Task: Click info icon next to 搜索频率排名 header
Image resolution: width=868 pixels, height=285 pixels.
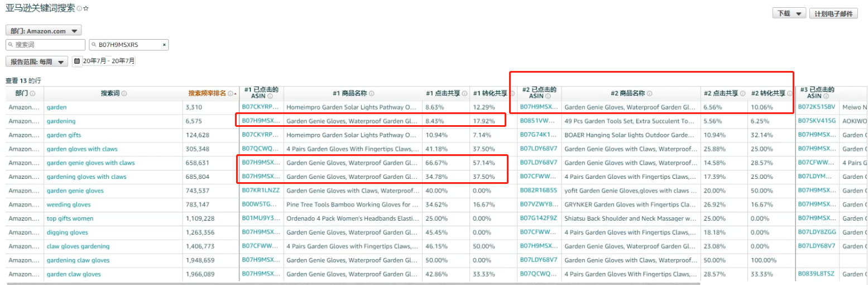Action: pyautogui.click(x=230, y=93)
